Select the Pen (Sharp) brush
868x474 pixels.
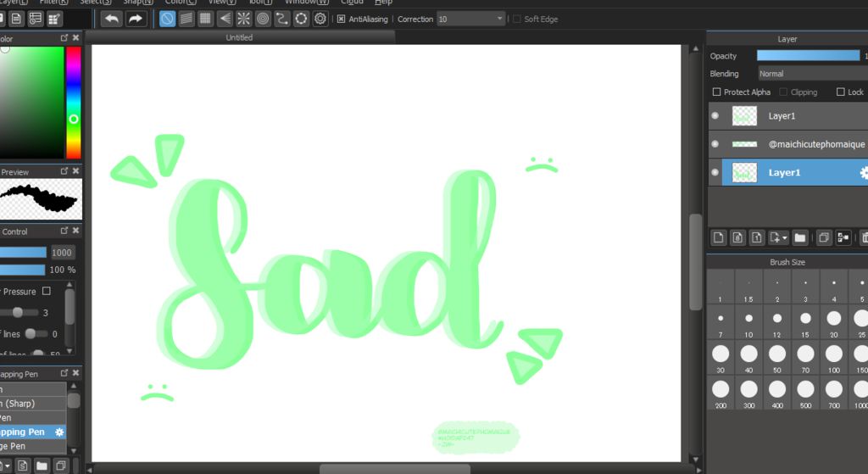33,403
